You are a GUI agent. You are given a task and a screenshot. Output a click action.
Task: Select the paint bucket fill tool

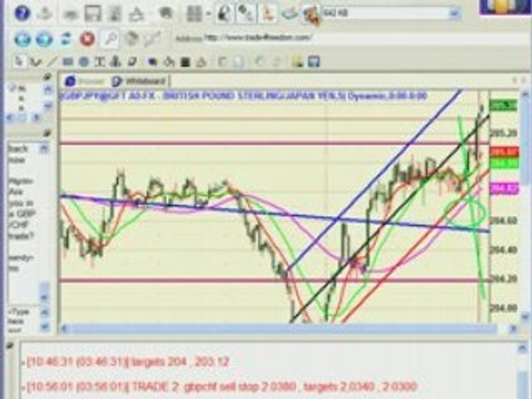pos(168,62)
